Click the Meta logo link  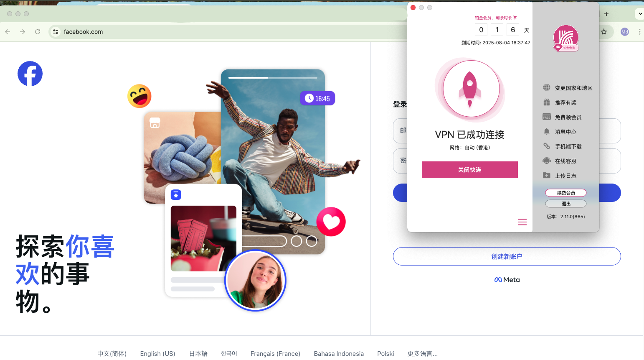click(x=507, y=280)
